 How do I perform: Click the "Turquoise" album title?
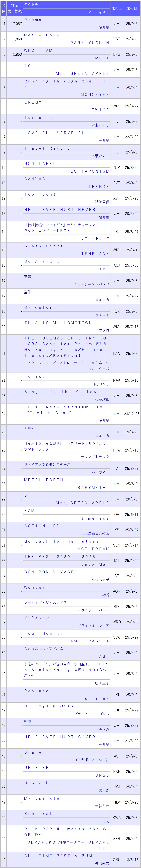click(x=40, y=118)
